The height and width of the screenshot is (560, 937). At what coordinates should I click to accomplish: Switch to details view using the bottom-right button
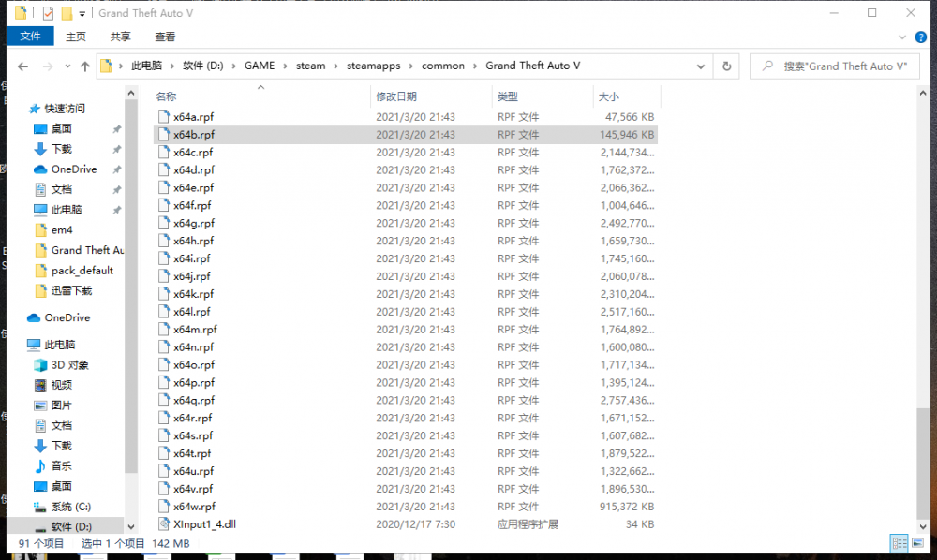pos(898,543)
